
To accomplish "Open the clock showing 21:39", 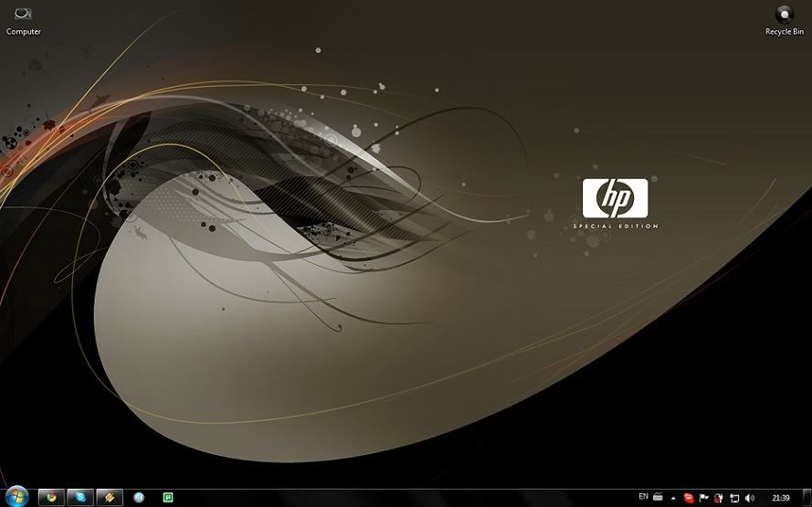I will pyautogui.click(x=781, y=498).
